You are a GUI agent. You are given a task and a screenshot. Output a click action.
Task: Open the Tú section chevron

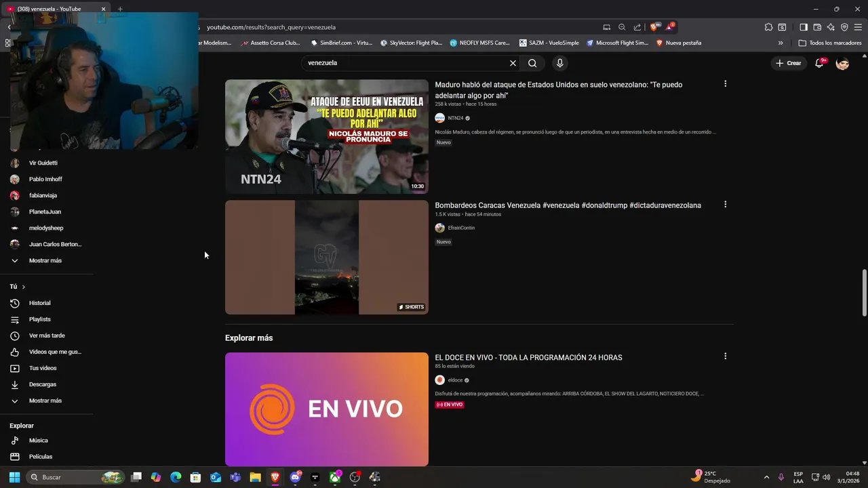coord(23,287)
